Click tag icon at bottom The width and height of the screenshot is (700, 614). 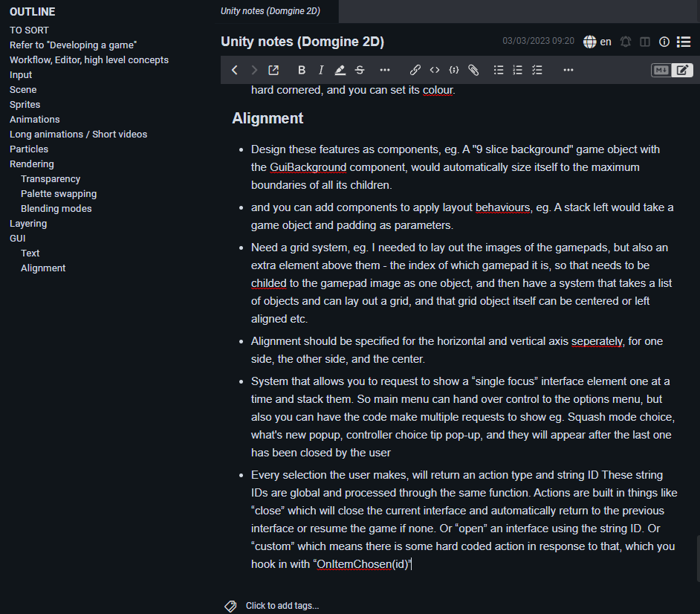pos(230,606)
